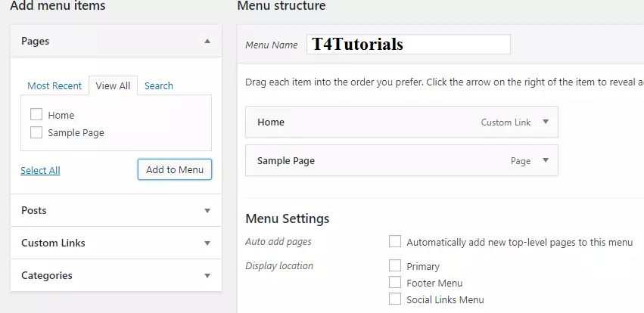Tick the Social Links Menu checkbox
This screenshot has height=313, width=644.
(395, 299)
